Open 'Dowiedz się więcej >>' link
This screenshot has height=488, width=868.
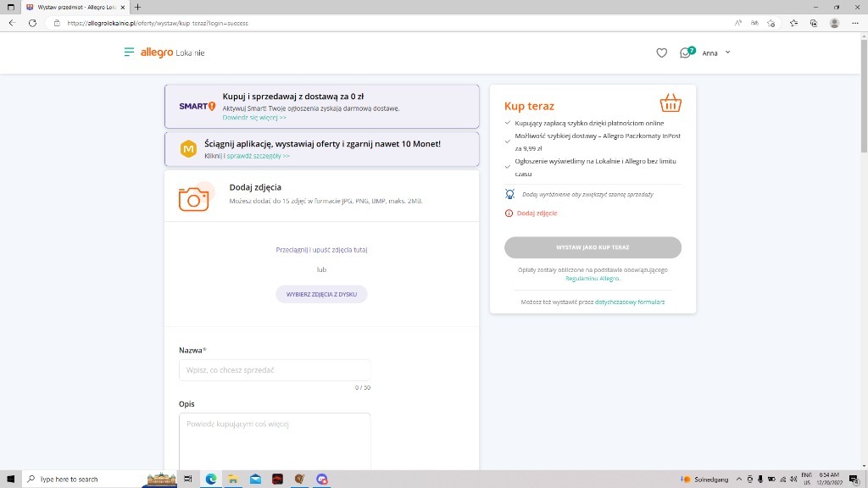tap(254, 117)
